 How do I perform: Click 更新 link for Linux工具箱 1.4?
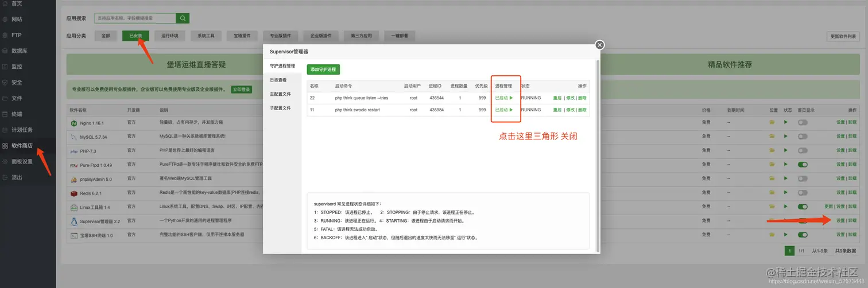click(828, 207)
